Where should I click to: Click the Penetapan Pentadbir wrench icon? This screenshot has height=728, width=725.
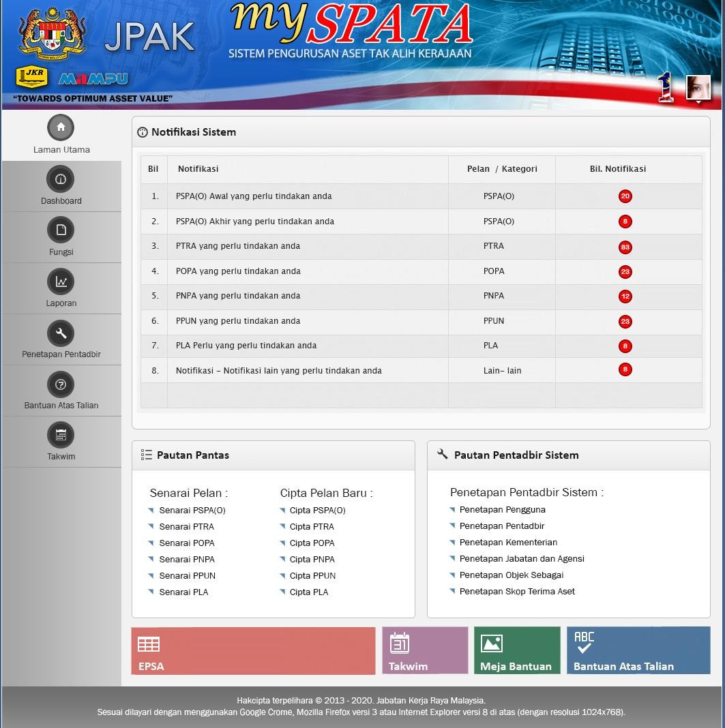(x=60, y=333)
